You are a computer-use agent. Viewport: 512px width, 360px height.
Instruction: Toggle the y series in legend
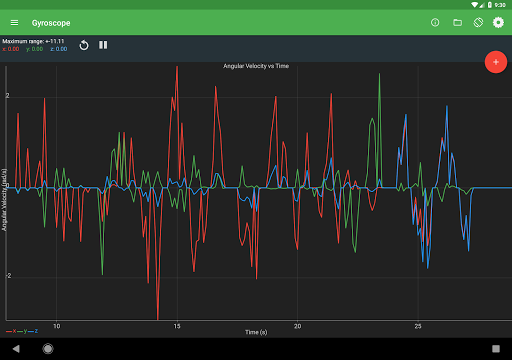coord(22,331)
